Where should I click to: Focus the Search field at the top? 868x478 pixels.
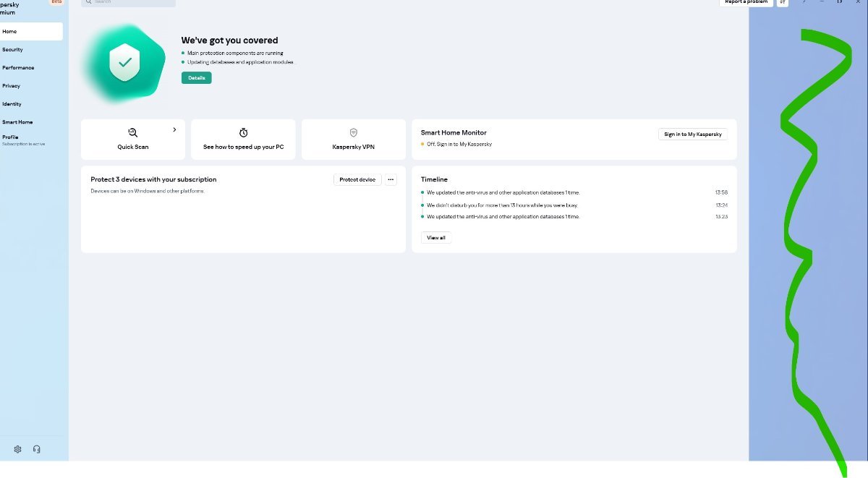128,3
